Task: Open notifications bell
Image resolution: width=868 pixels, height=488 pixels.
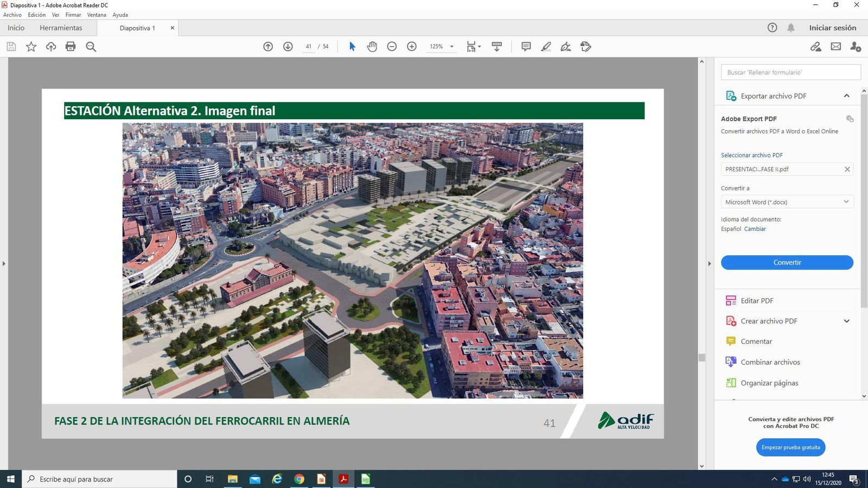Action: coord(790,28)
